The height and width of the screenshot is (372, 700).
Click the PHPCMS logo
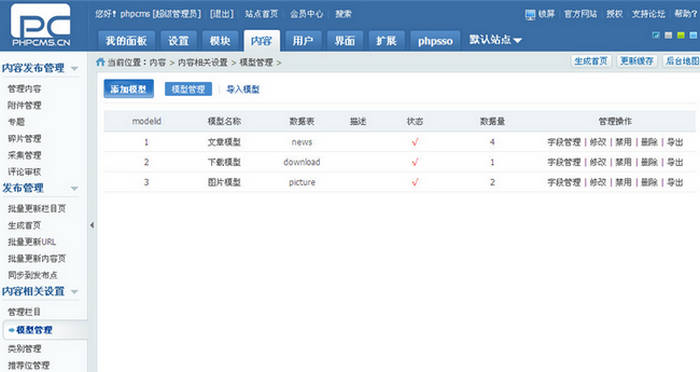coord(41,25)
